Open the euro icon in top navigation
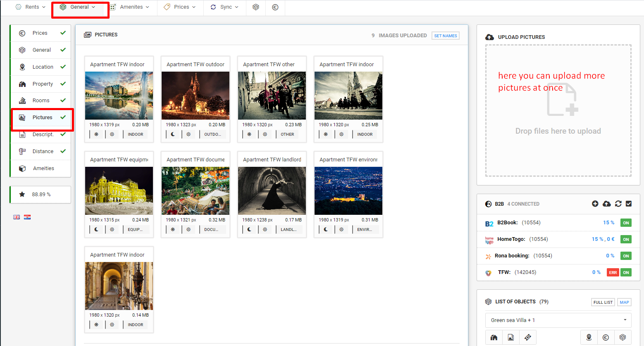This screenshot has width=644, height=346. [x=275, y=7]
